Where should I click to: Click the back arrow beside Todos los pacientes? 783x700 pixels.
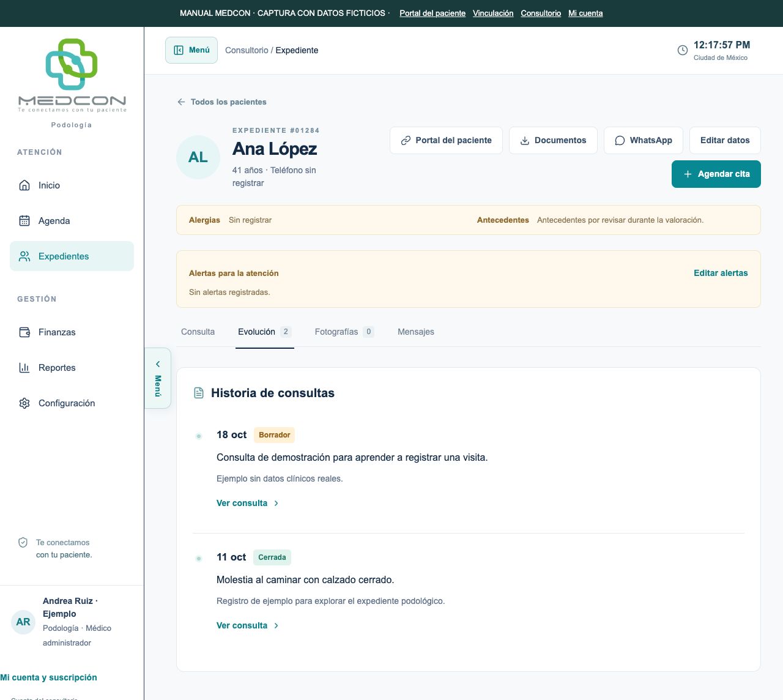181,102
